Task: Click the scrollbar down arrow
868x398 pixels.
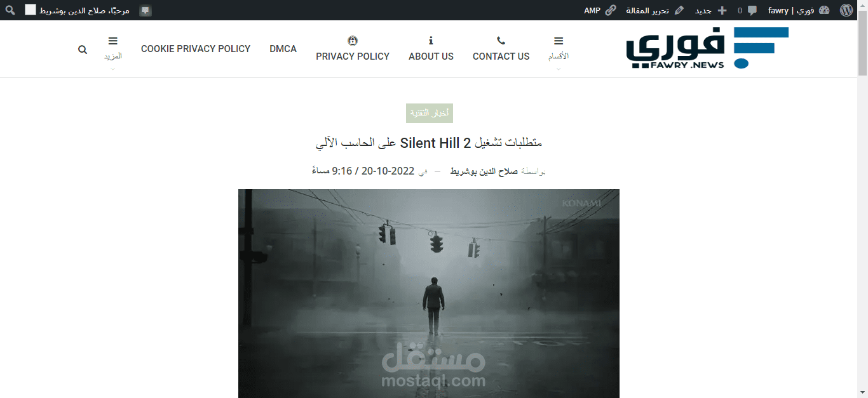Action: [x=862, y=392]
